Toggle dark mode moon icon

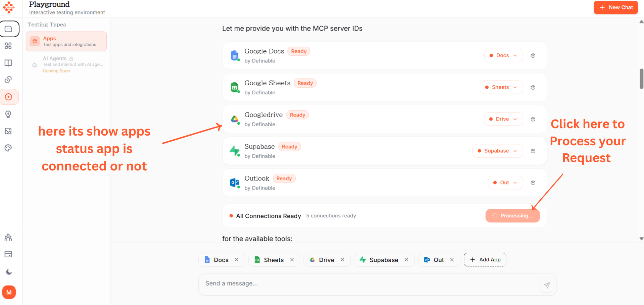tap(9, 272)
